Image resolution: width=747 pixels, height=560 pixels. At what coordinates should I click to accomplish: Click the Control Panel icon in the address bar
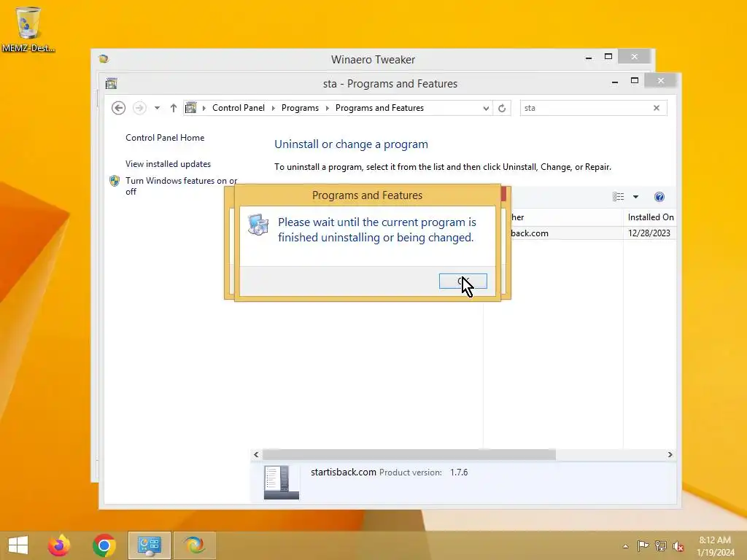coord(190,108)
